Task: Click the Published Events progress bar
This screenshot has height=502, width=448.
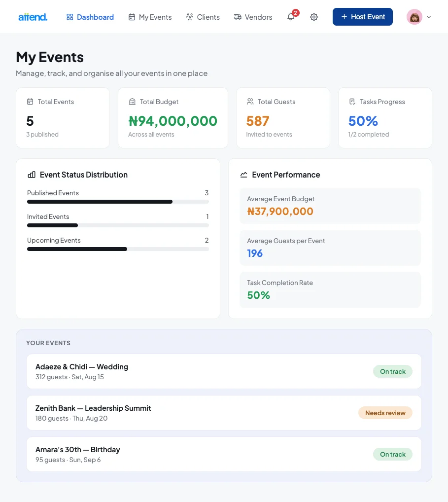Action: point(118,202)
